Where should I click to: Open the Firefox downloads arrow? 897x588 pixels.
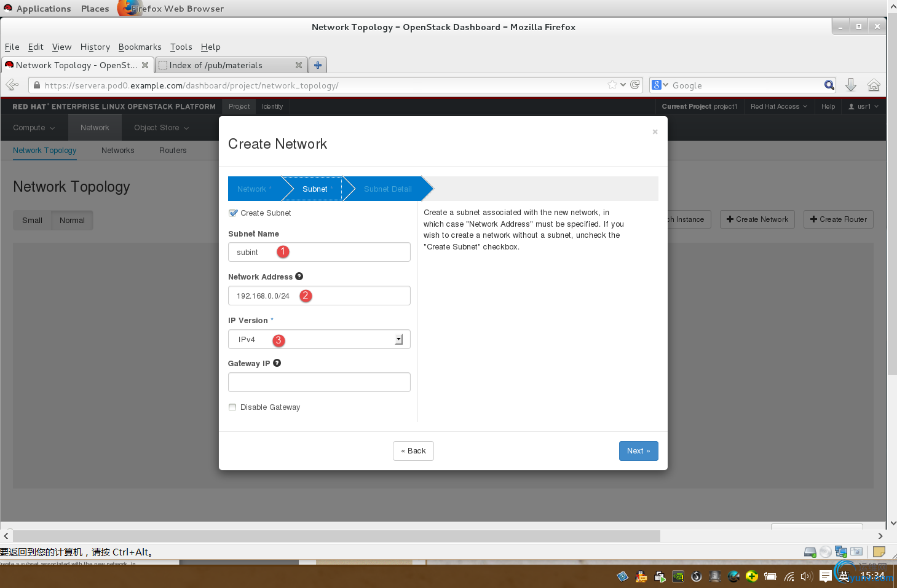tap(851, 85)
